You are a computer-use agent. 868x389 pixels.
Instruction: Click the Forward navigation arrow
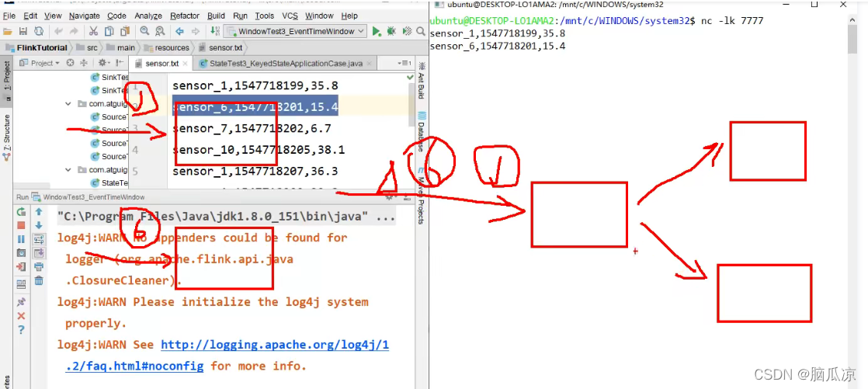[195, 32]
